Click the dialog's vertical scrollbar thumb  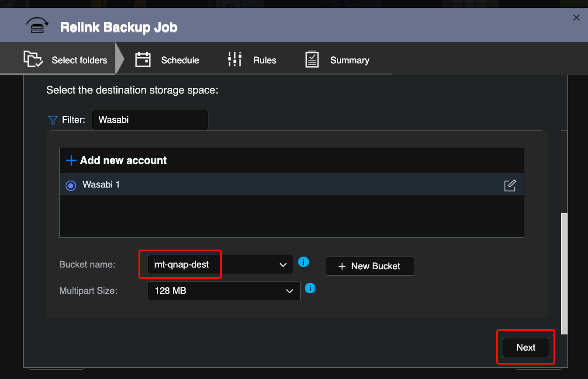pyautogui.click(x=564, y=274)
